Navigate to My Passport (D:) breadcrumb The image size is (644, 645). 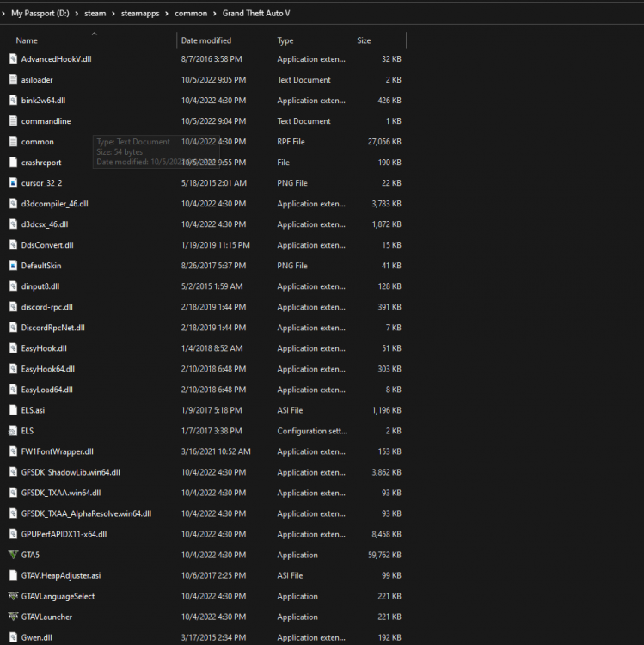click(x=40, y=13)
